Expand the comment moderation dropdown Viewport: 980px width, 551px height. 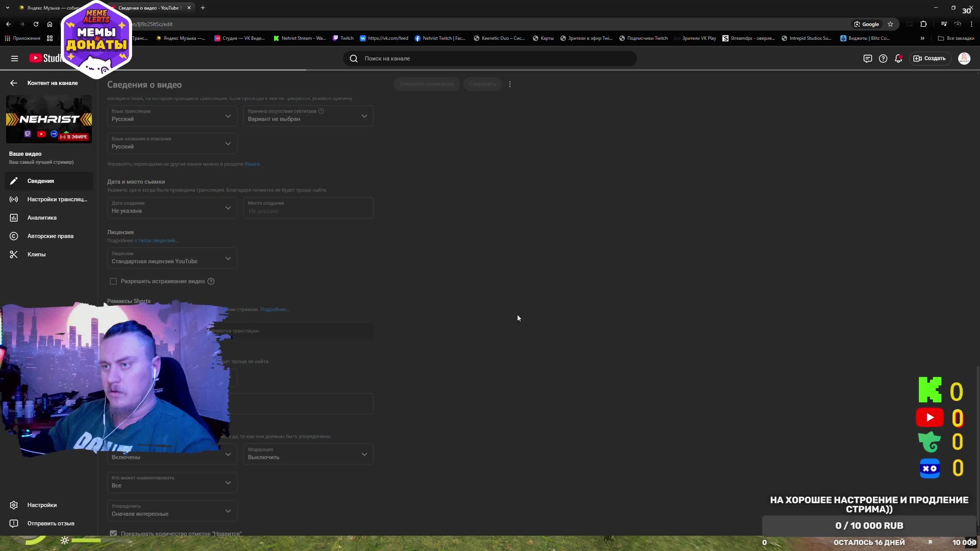tap(308, 454)
